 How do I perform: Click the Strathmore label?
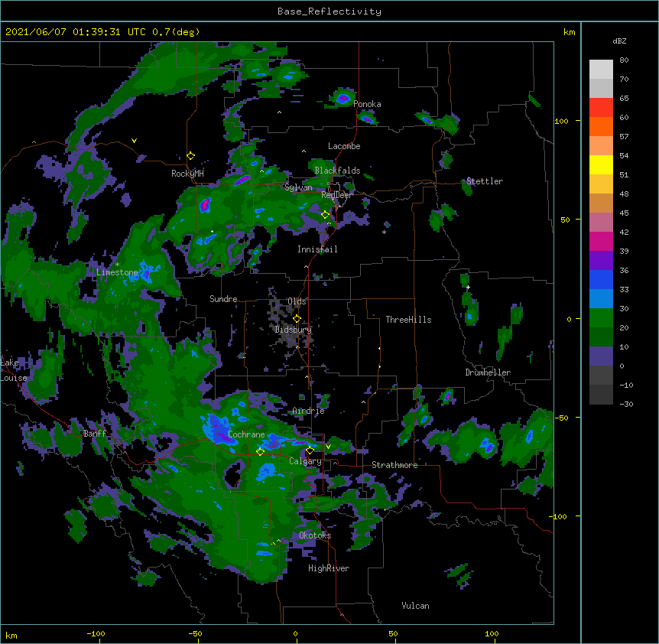394,465
